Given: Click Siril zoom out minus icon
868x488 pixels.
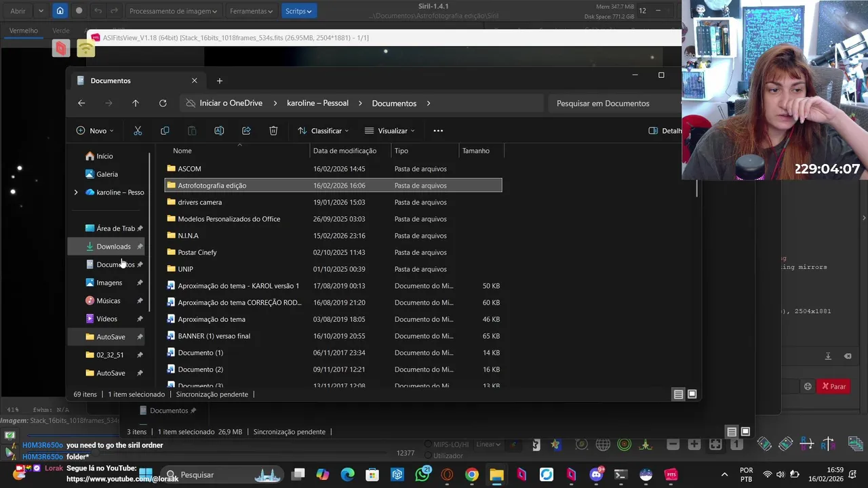Looking at the screenshot, I should [673, 445].
